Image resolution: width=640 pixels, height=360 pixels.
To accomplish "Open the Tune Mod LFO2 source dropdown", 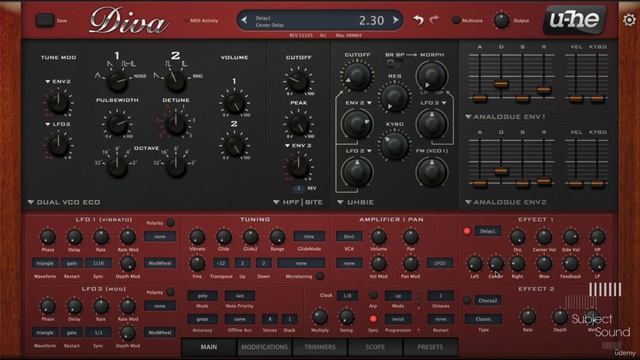I will [58, 124].
